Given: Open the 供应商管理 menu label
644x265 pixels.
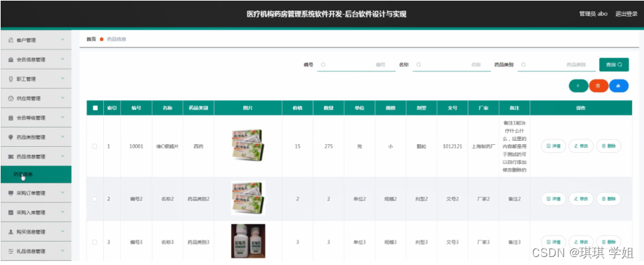Looking at the screenshot, I should (x=29, y=98).
